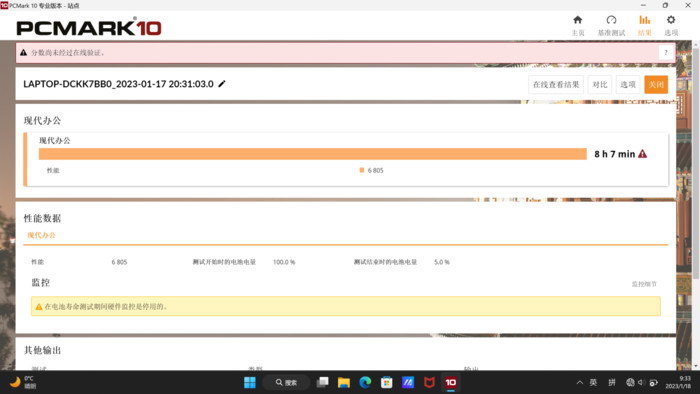Image resolution: width=700 pixels, height=394 pixels.
Task: Open Task View on the taskbar
Action: [x=322, y=382]
